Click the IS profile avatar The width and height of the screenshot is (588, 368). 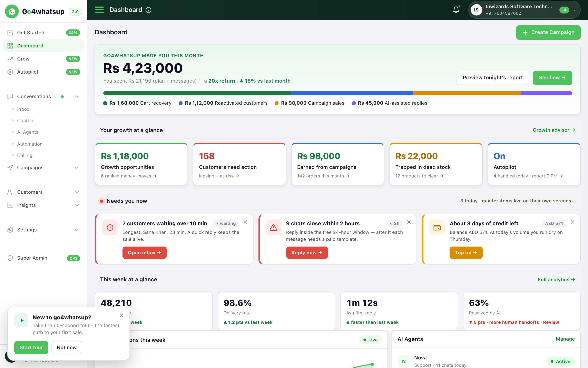(476, 10)
